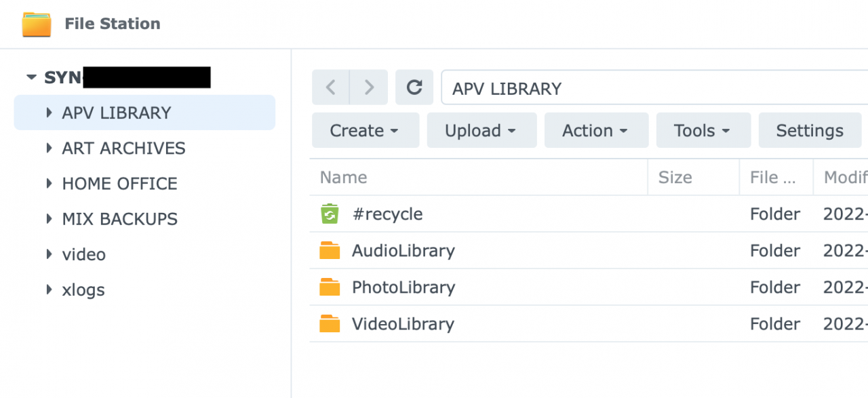Click the PhotoLibrary folder icon
This screenshot has height=398, width=868.
(x=330, y=287)
